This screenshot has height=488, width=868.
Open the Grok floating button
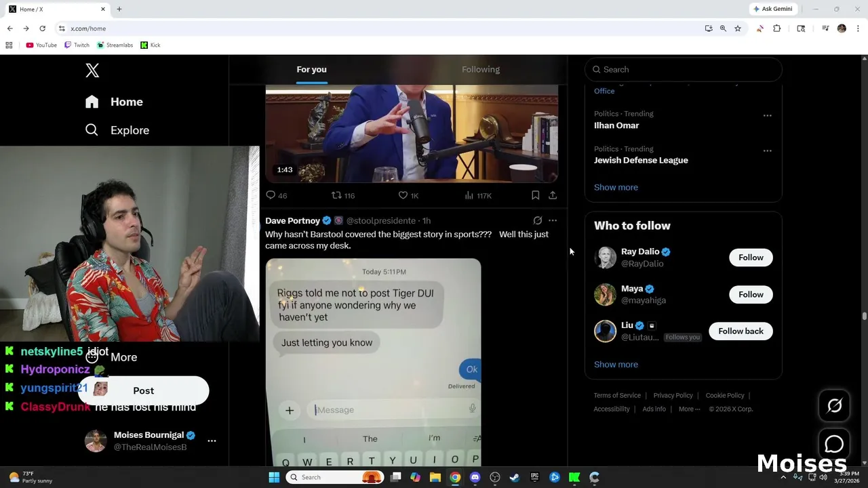point(834,405)
